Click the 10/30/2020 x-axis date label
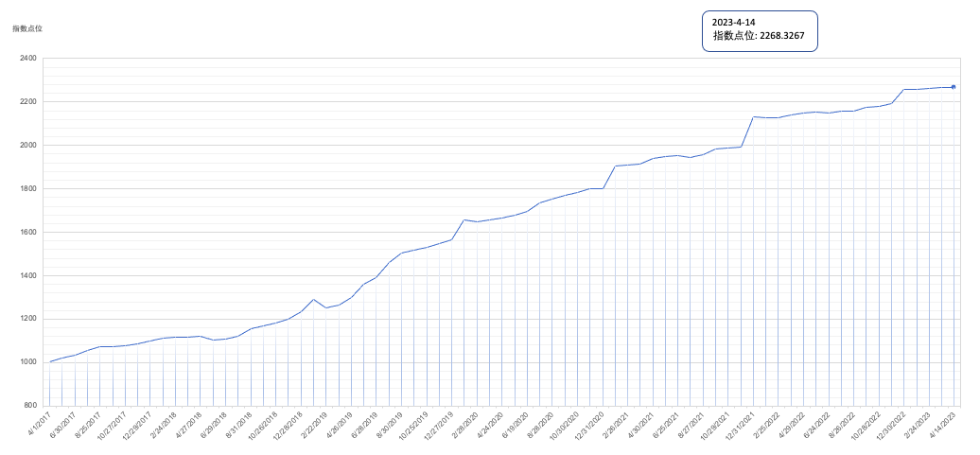The height and width of the screenshot is (455, 980). (565, 425)
